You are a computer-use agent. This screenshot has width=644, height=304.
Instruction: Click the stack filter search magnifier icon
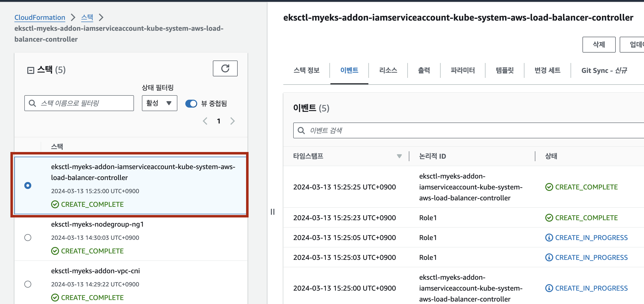coord(32,103)
